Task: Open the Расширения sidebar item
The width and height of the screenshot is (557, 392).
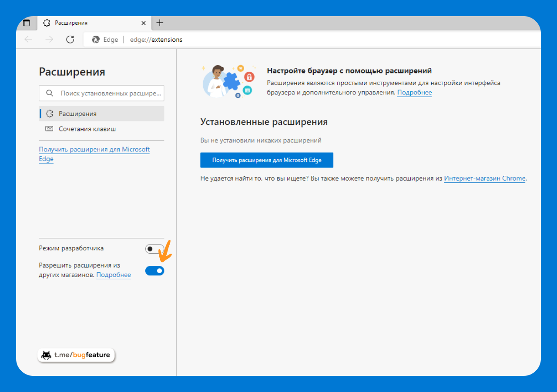Action: pyautogui.click(x=101, y=114)
